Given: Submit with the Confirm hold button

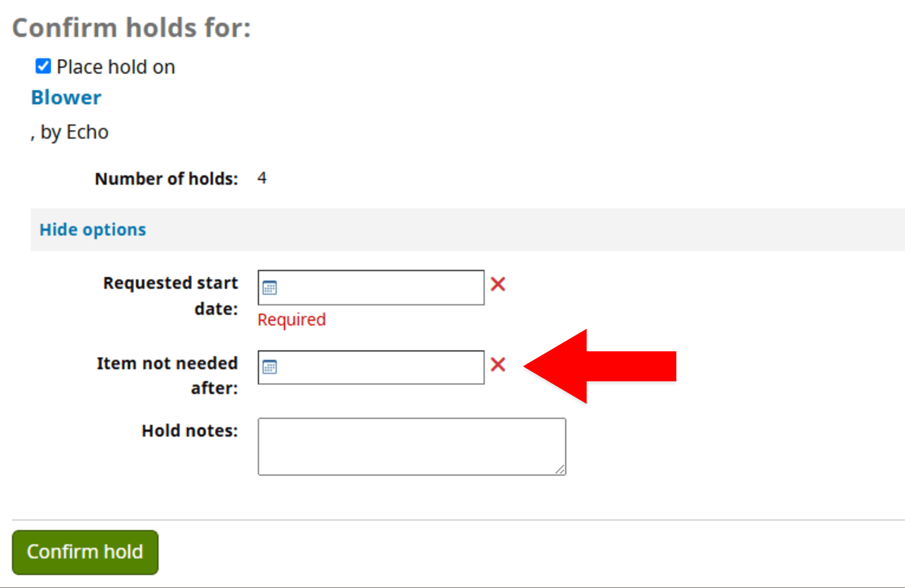Looking at the screenshot, I should coord(85,552).
